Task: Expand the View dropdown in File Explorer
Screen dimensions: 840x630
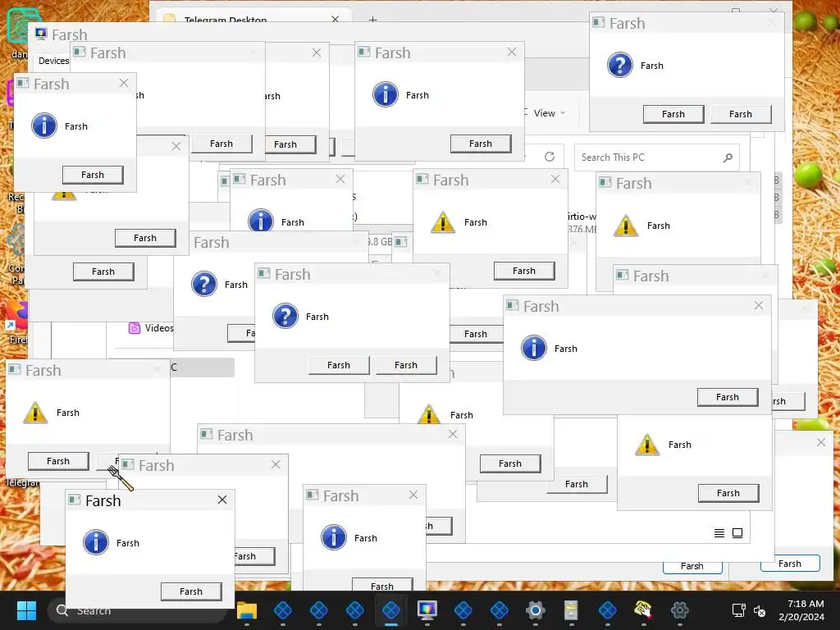Action: (x=550, y=113)
